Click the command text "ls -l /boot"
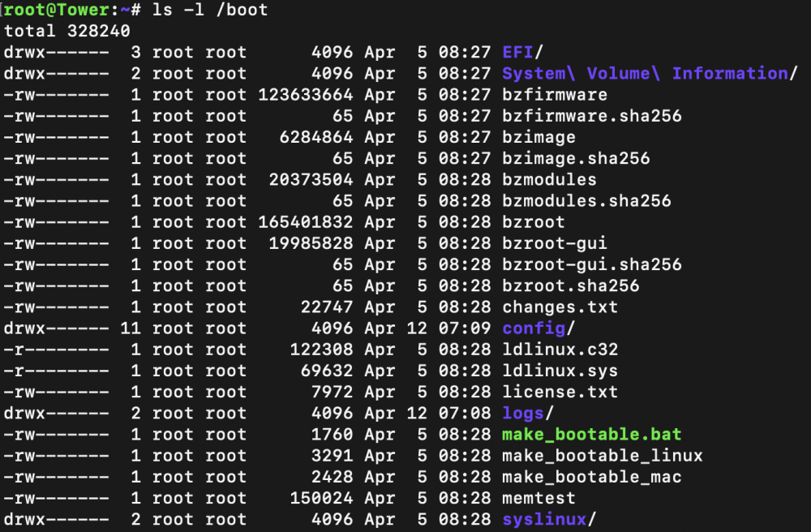Viewport: 811px width, 532px height. click(x=210, y=10)
